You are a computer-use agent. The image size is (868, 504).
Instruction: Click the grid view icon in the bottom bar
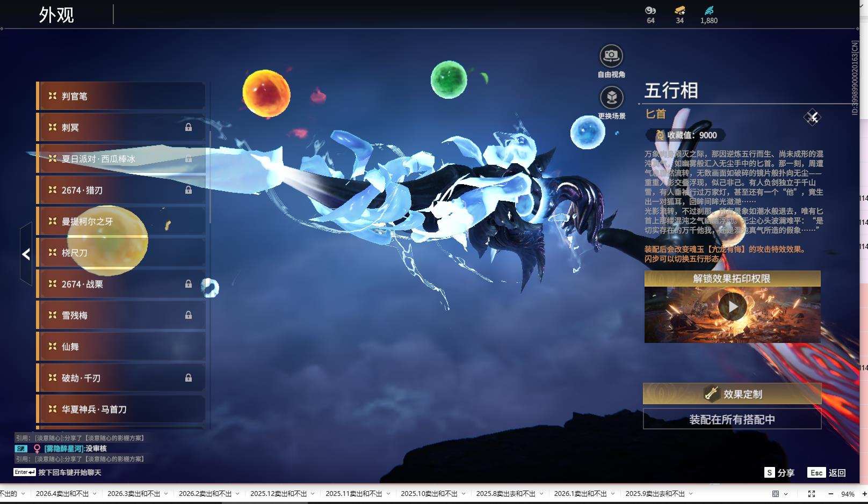tap(776, 494)
